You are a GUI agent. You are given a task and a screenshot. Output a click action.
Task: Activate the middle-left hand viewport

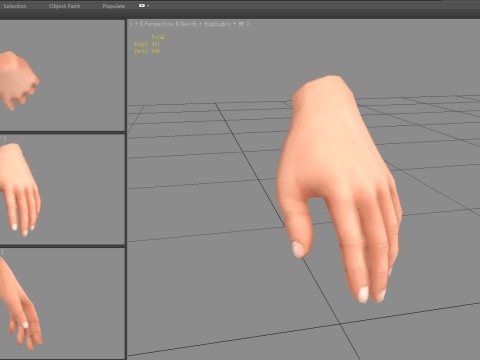pos(62,190)
